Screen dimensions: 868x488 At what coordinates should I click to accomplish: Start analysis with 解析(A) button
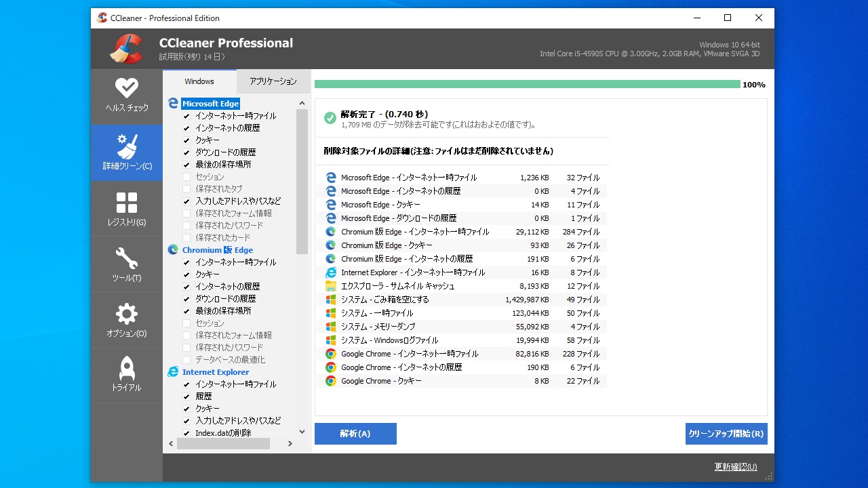coord(355,434)
